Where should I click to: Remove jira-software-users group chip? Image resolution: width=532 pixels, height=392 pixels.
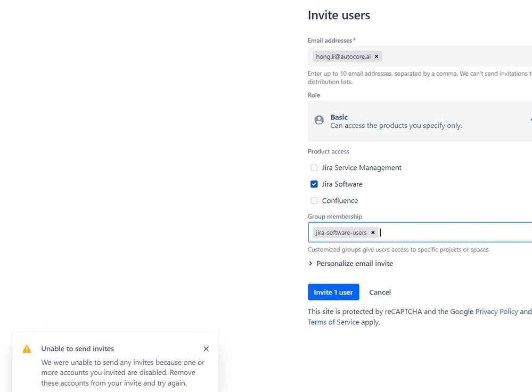pos(373,233)
